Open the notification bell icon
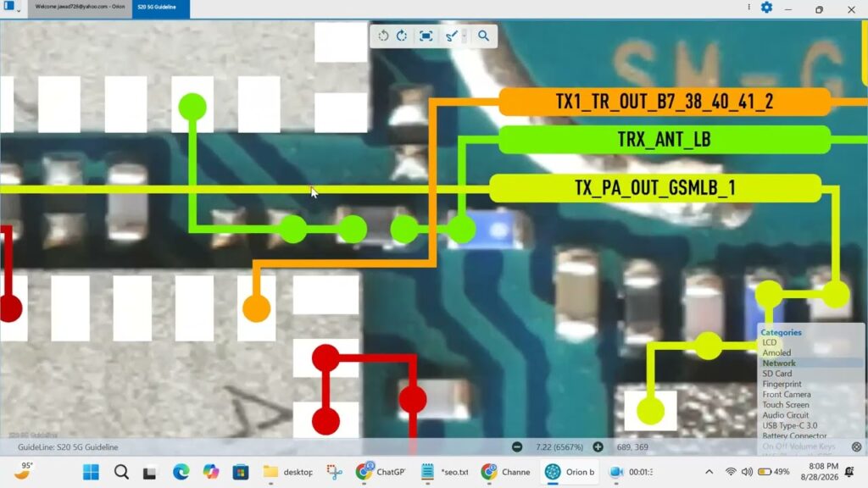 849,472
